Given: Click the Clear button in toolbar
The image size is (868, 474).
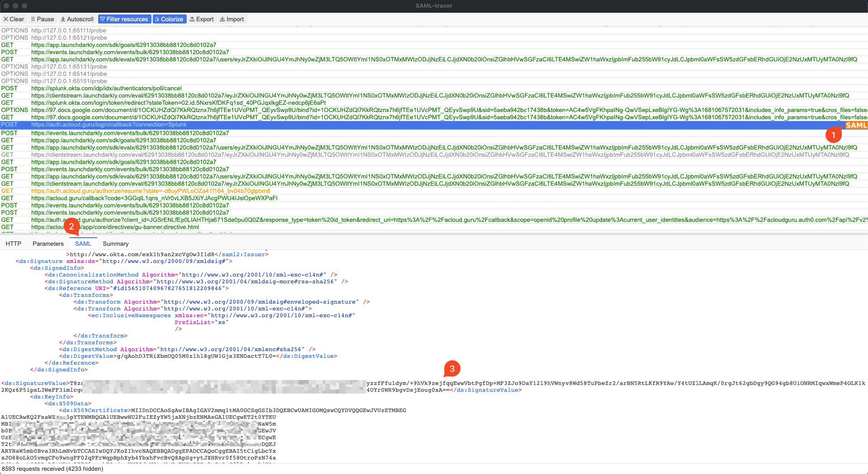Looking at the screenshot, I should click(14, 19).
